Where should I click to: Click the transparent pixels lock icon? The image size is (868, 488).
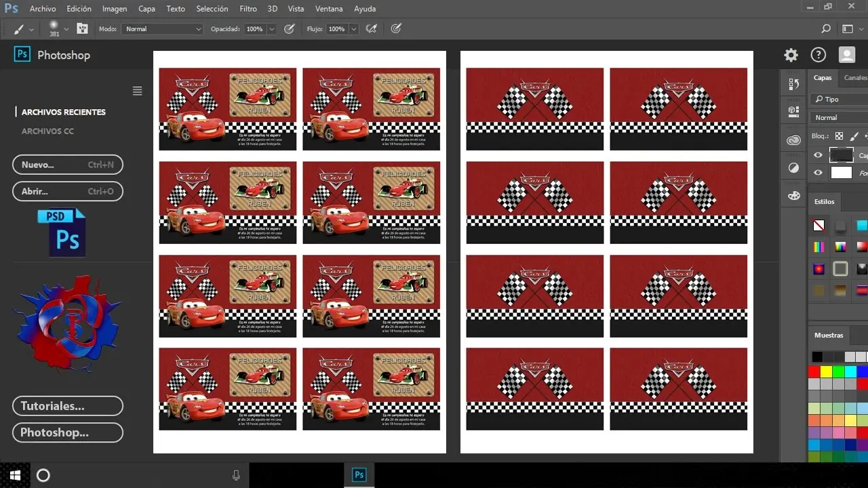(839, 136)
